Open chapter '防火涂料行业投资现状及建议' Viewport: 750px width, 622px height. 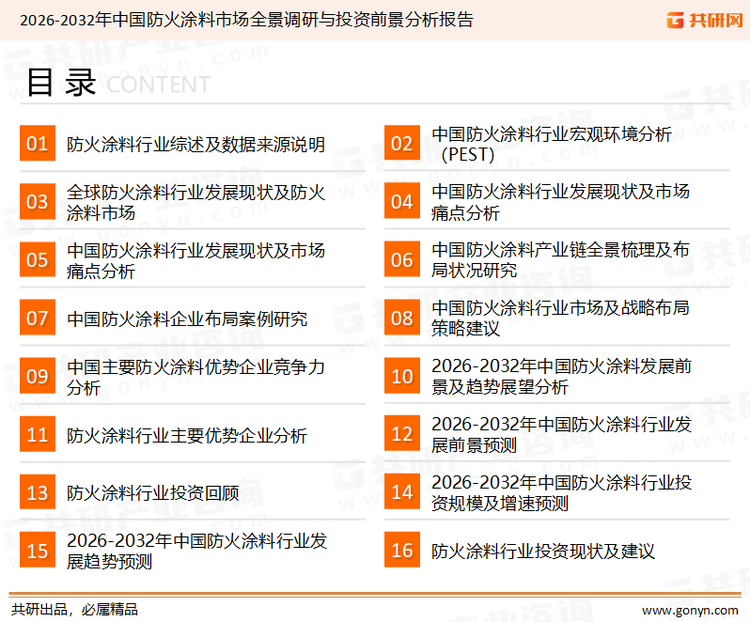pos(543,551)
